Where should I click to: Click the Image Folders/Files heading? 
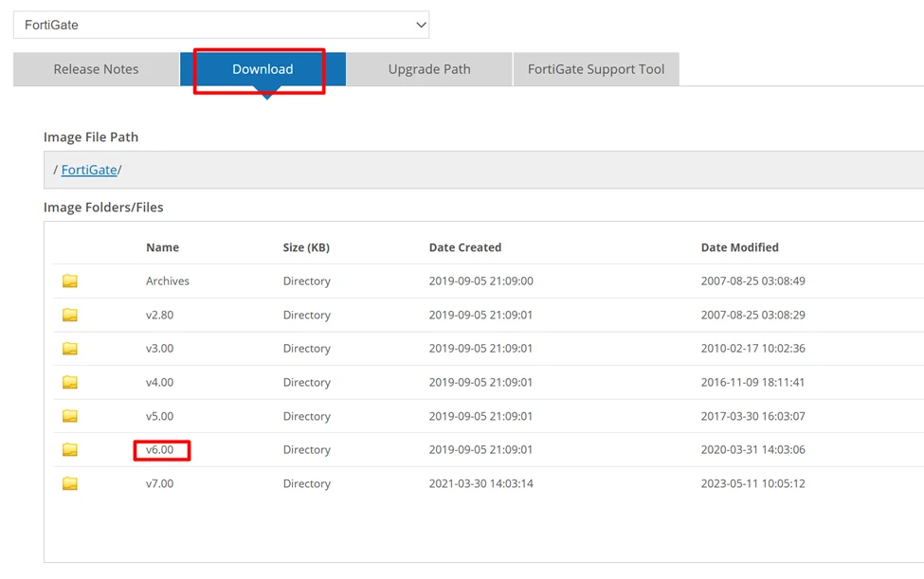pos(103,208)
